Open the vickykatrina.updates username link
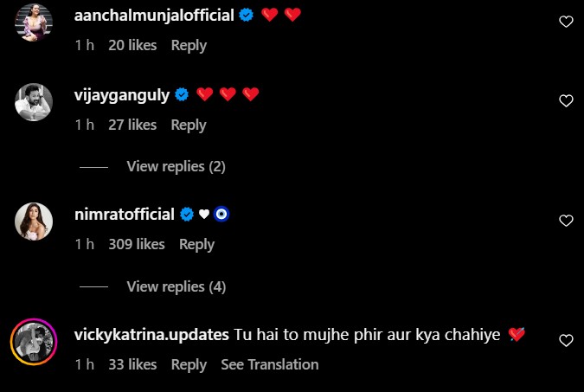This screenshot has height=392, width=584. pos(151,334)
